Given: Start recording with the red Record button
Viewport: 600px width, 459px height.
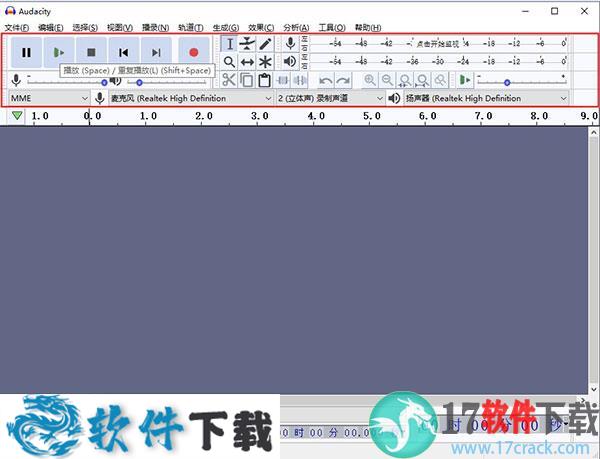Looking at the screenshot, I should click(x=194, y=52).
